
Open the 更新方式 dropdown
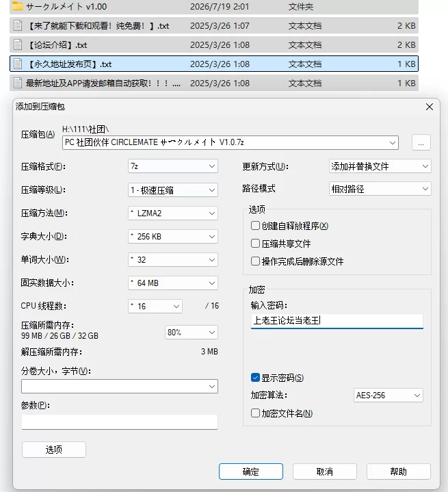click(x=380, y=166)
